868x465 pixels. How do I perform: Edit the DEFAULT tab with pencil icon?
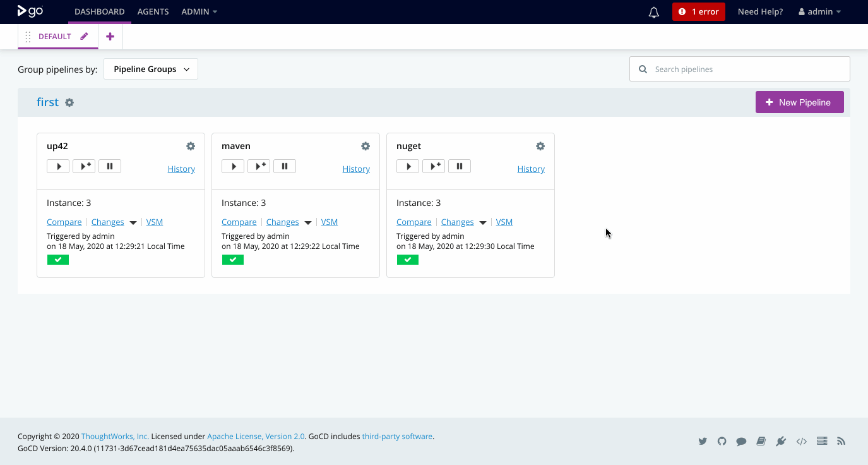tap(85, 36)
